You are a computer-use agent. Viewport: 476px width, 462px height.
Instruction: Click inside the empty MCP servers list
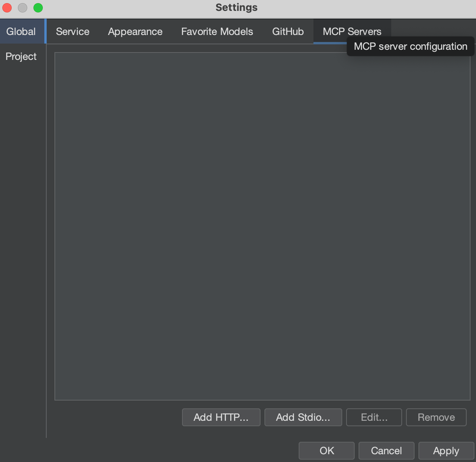coord(262,226)
